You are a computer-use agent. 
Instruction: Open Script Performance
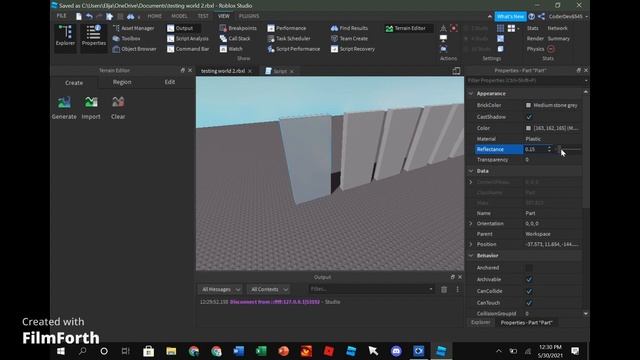[293, 49]
